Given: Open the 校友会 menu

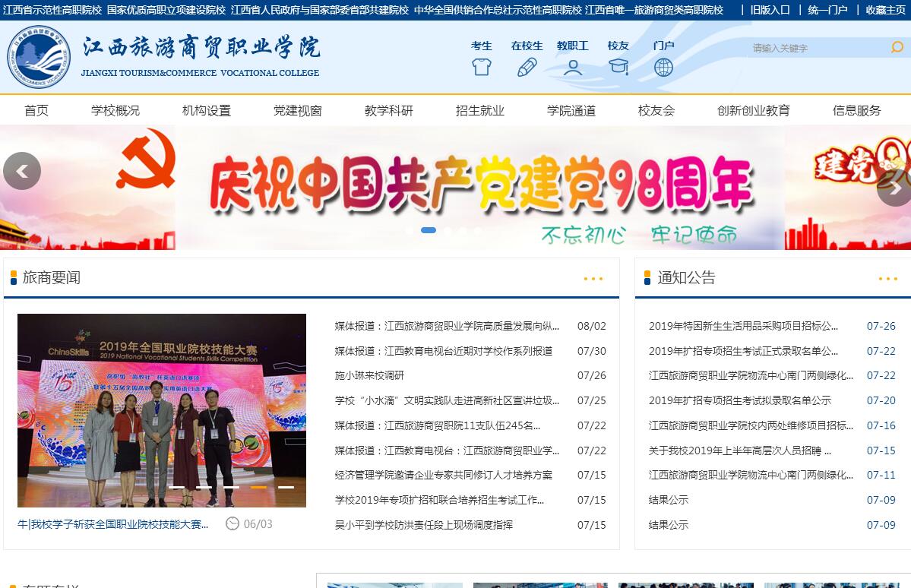Looking at the screenshot, I should click(656, 110).
